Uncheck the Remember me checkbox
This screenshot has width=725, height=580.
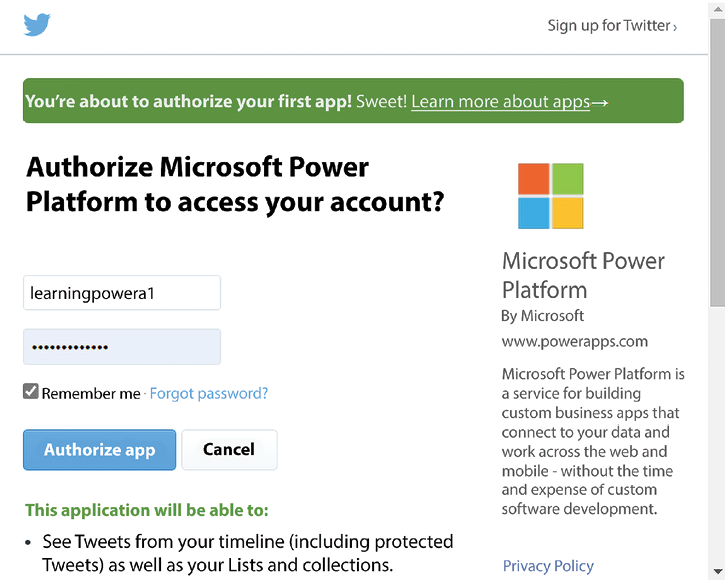click(x=31, y=391)
